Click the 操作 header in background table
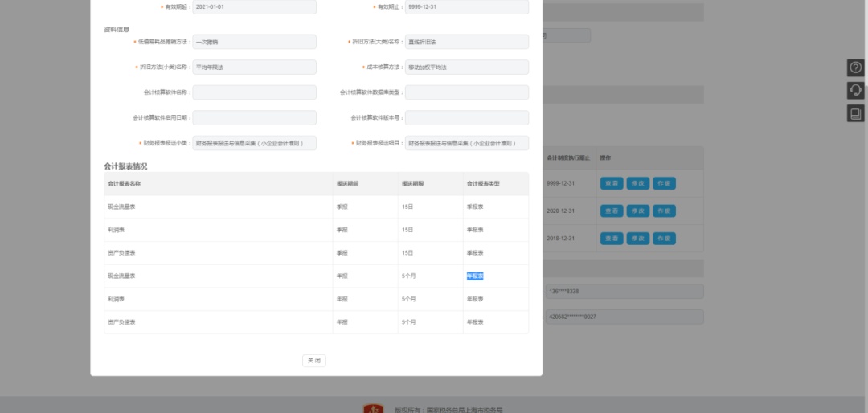Screen dimensions: 868x413 605,158
